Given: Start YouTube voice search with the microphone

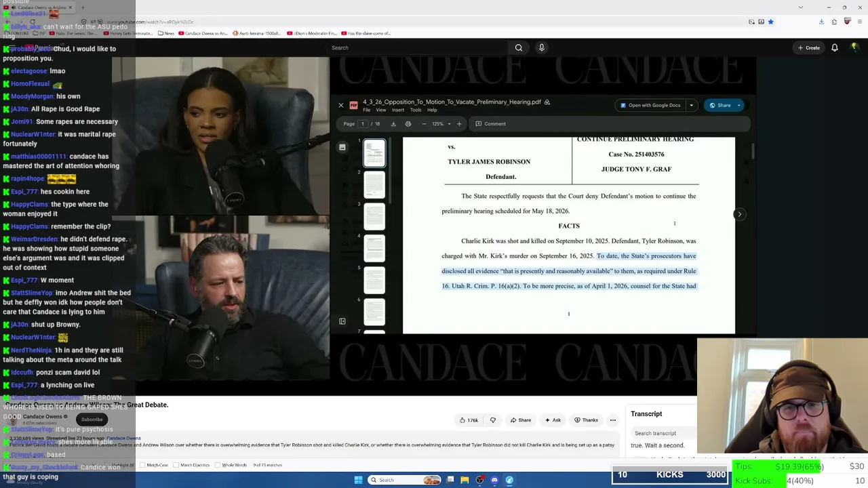Looking at the screenshot, I should pos(541,47).
